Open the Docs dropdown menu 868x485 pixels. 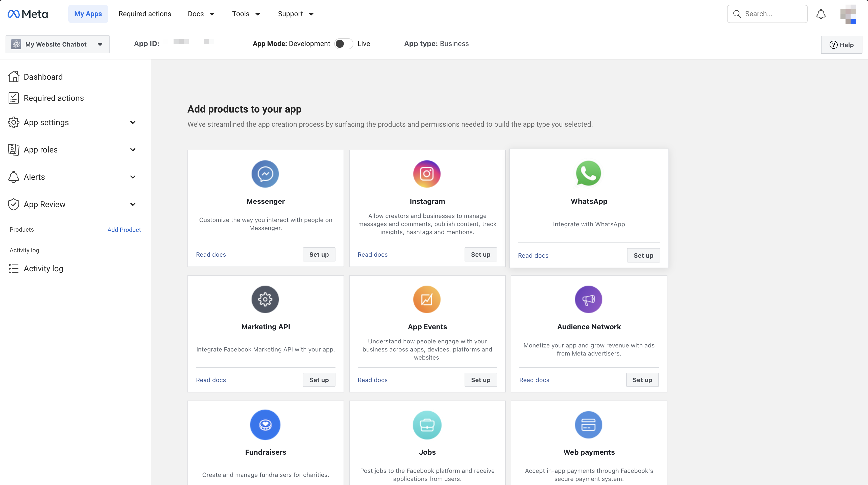(201, 14)
